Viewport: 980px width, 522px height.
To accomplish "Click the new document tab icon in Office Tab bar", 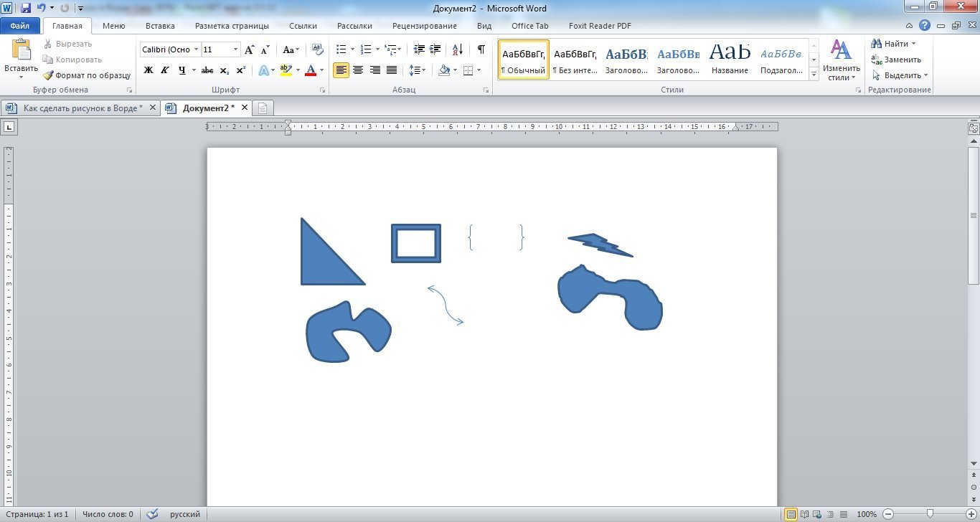I will tap(263, 108).
